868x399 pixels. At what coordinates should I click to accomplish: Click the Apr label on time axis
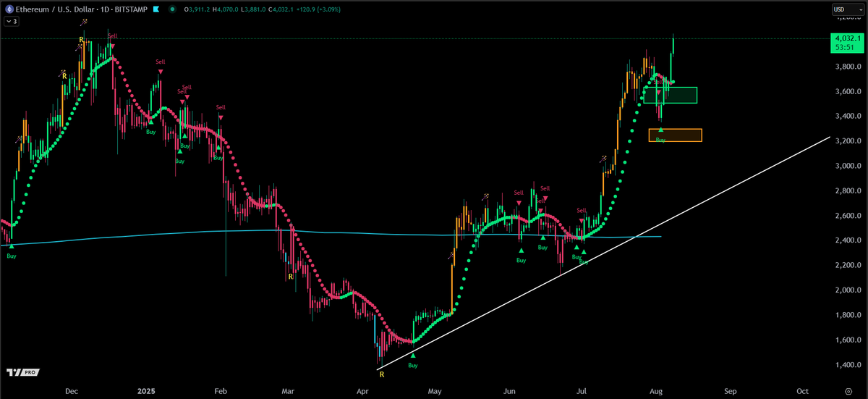(362, 390)
